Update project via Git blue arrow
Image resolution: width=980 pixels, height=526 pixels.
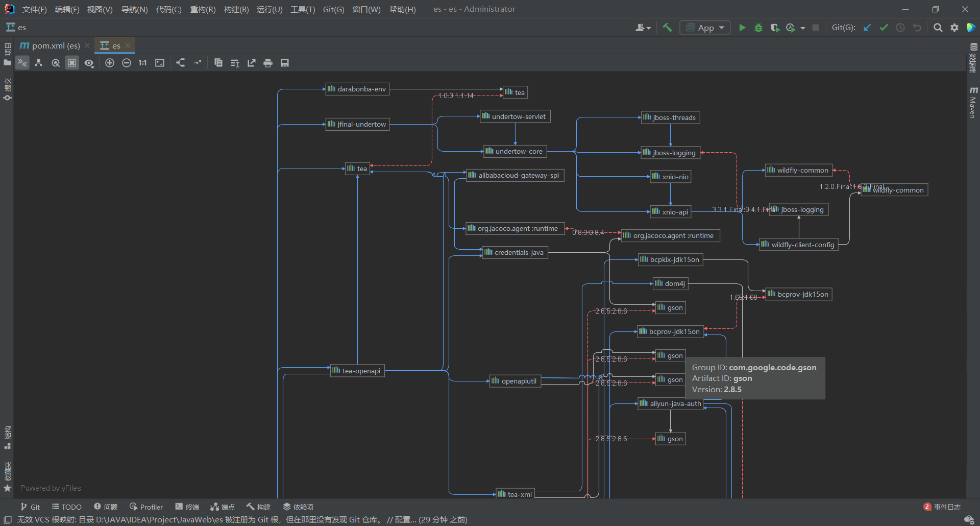[x=867, y=28]
